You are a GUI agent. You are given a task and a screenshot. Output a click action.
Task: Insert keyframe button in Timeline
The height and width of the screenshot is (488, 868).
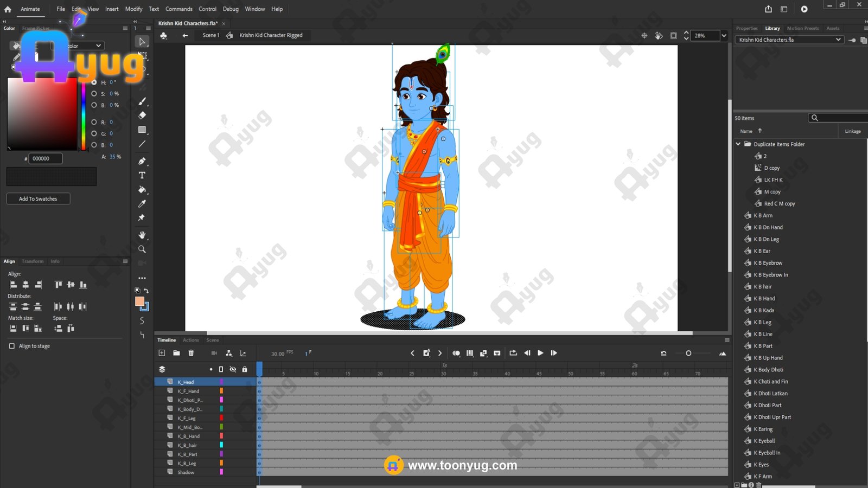tap(426, 353)
